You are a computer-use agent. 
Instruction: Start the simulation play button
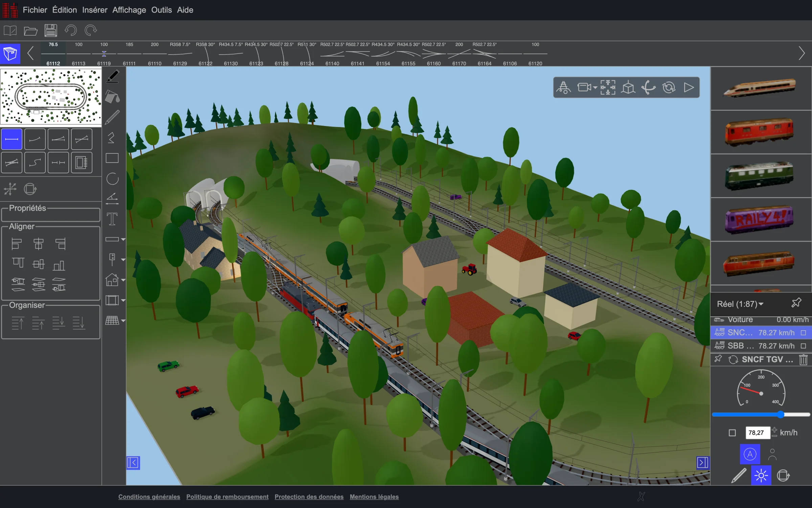tap(689, 87)
